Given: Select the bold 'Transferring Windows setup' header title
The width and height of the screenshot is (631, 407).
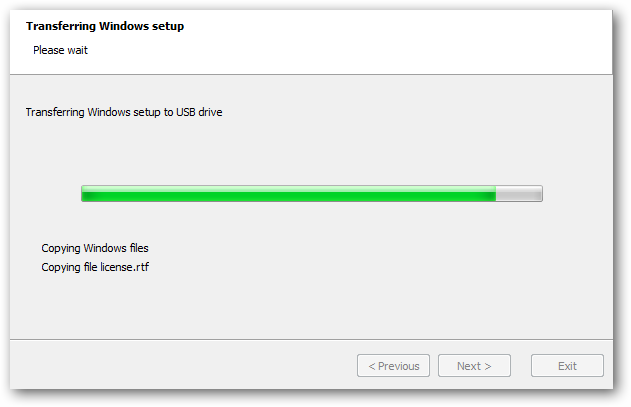Looking at the screenshot, I should [x=105, y=26].
